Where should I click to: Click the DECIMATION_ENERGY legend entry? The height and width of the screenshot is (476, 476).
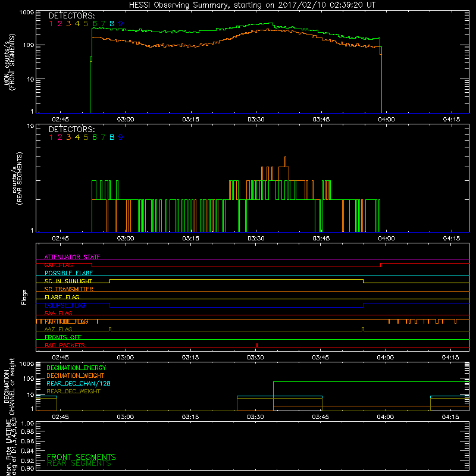tap(76, 368)
